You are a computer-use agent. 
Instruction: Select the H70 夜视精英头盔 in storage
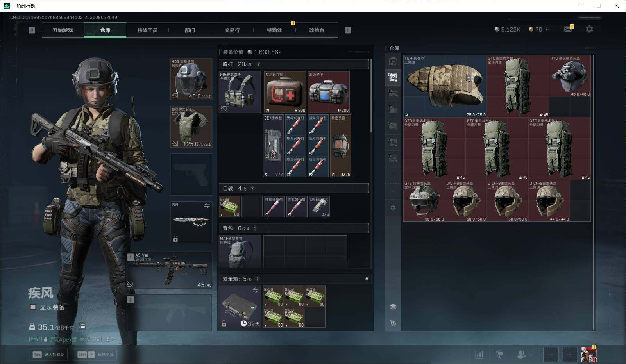(x=570, y=76)
